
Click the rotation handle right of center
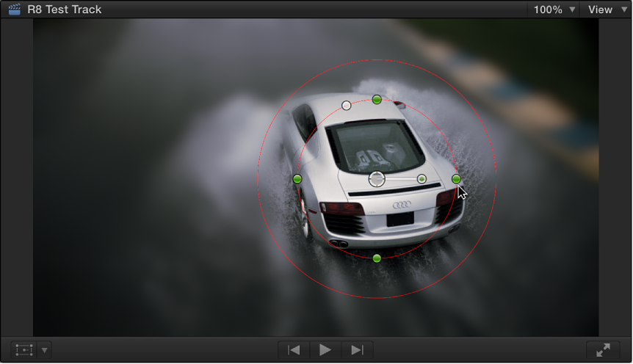(x=422, y=179)
